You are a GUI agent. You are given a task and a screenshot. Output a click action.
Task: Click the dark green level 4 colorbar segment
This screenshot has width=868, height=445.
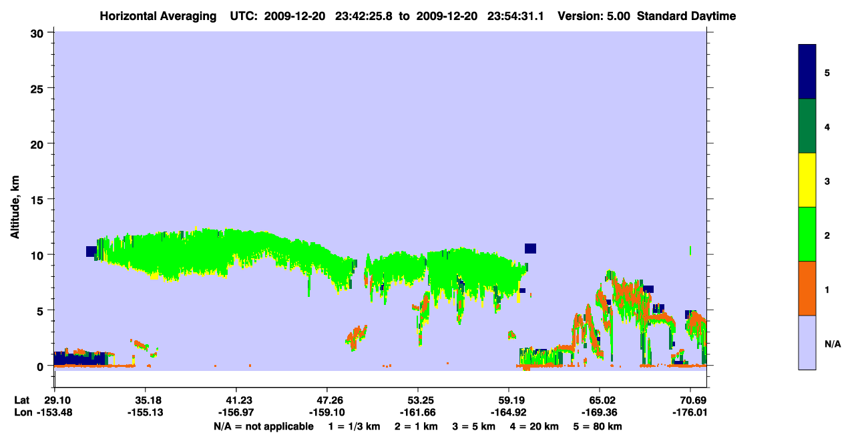click(x=807, y=126)
